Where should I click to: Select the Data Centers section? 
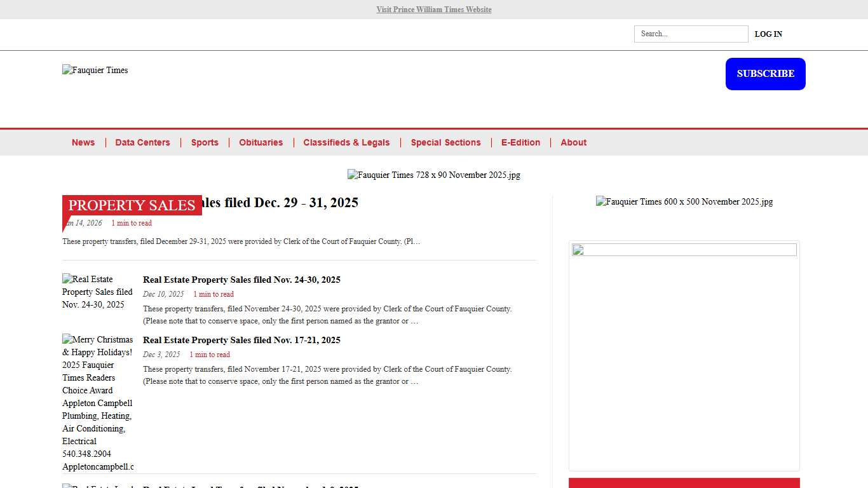pyautogui.click(x=142, y=142)
